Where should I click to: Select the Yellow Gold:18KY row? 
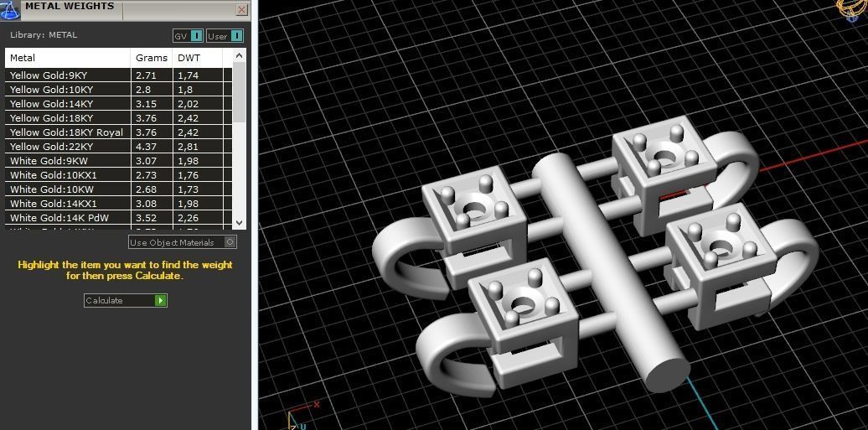click(118, 118)
